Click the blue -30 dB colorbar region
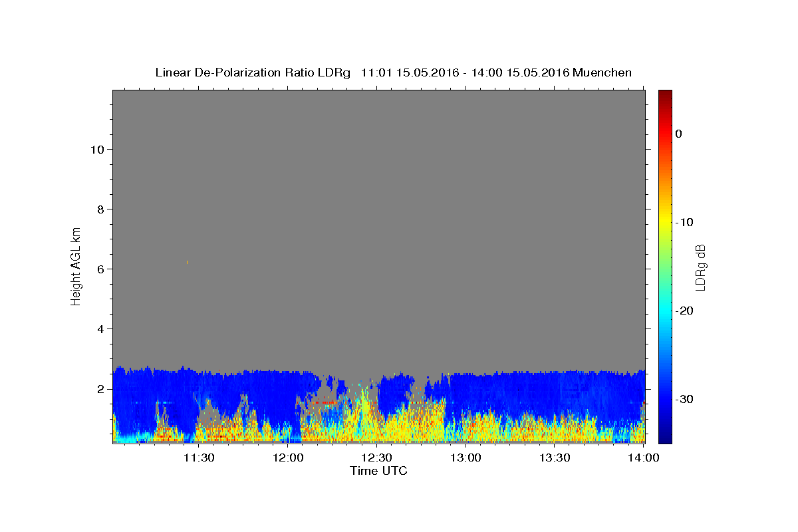The image size is (798, 532). point(665,399)
